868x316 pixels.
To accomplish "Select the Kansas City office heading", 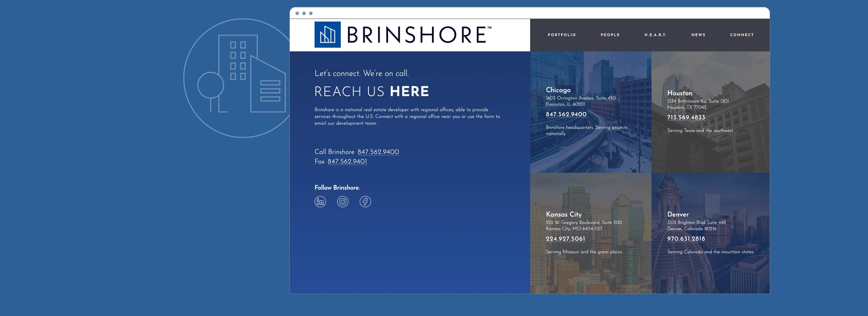I will tap(564, 215).
